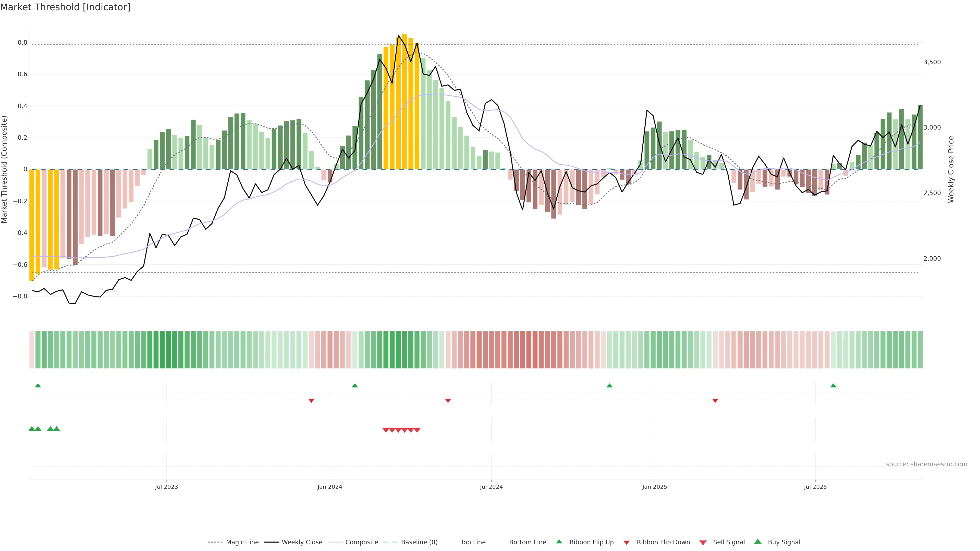Click the ribbon flip down marker before Jan 2024
Image resolution: width=980 pixels, height=551 pixels.
tap(311, 400)
